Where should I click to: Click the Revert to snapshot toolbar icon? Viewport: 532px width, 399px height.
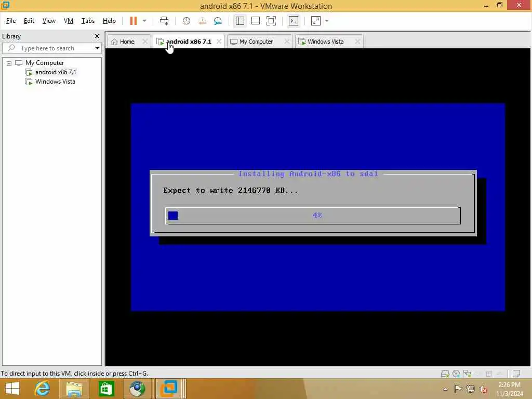click(202, 21)
